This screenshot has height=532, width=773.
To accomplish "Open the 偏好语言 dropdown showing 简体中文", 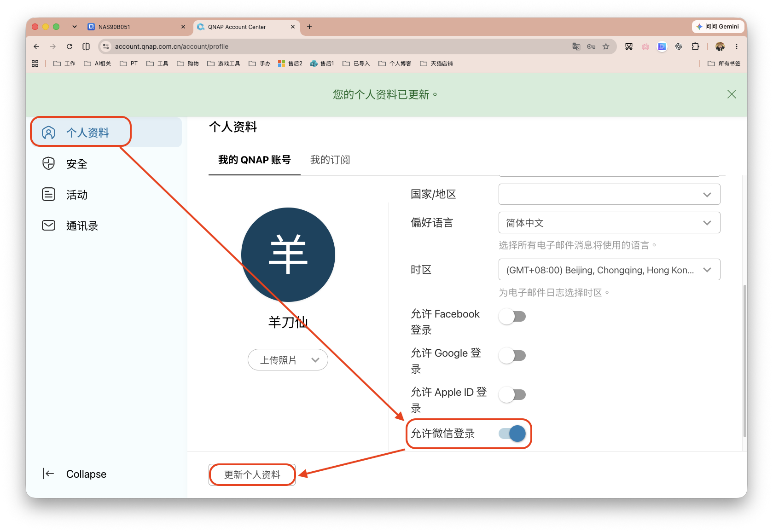I will 609,223.
